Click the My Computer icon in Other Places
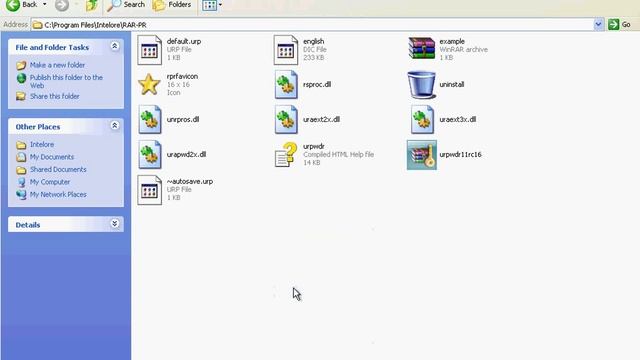Image resolution: width=640 pixels, height=360 pixels. pos(21,182)
